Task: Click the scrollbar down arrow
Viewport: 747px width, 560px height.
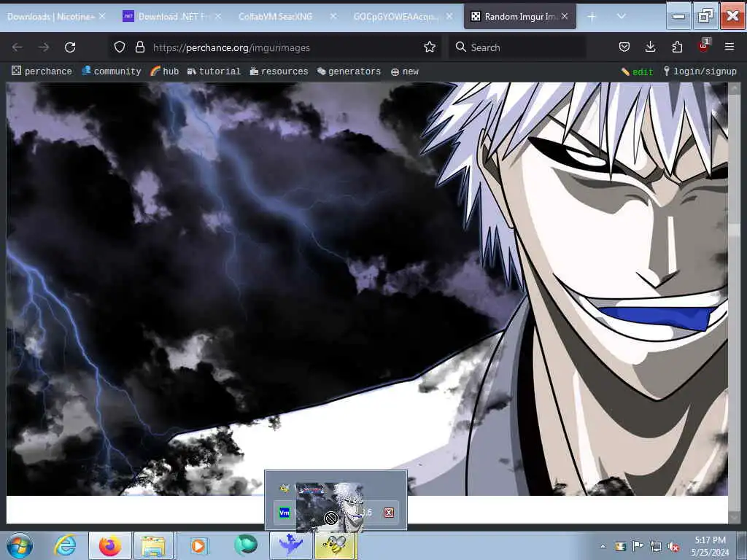Action: tap(734, 517)
